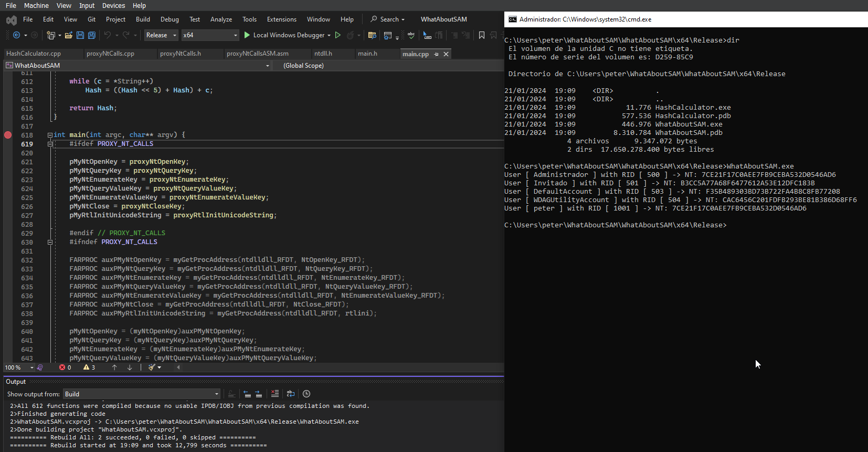Open VirtualBox Devices menu
Screen dimensions: 868x452
click(113, 5)
